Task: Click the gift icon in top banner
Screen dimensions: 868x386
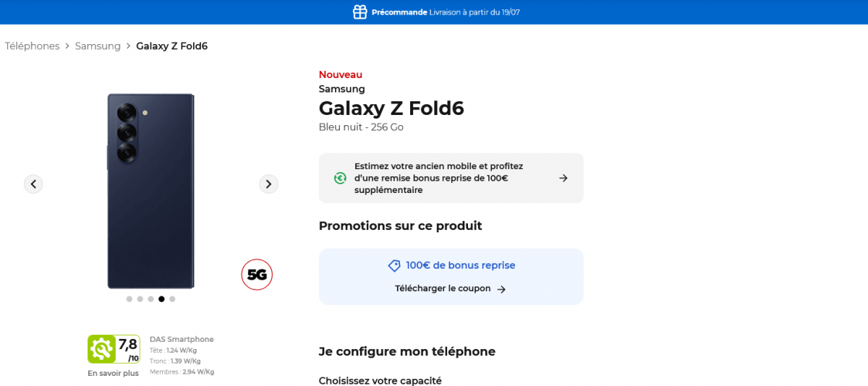Action: (x=359, y=12)
